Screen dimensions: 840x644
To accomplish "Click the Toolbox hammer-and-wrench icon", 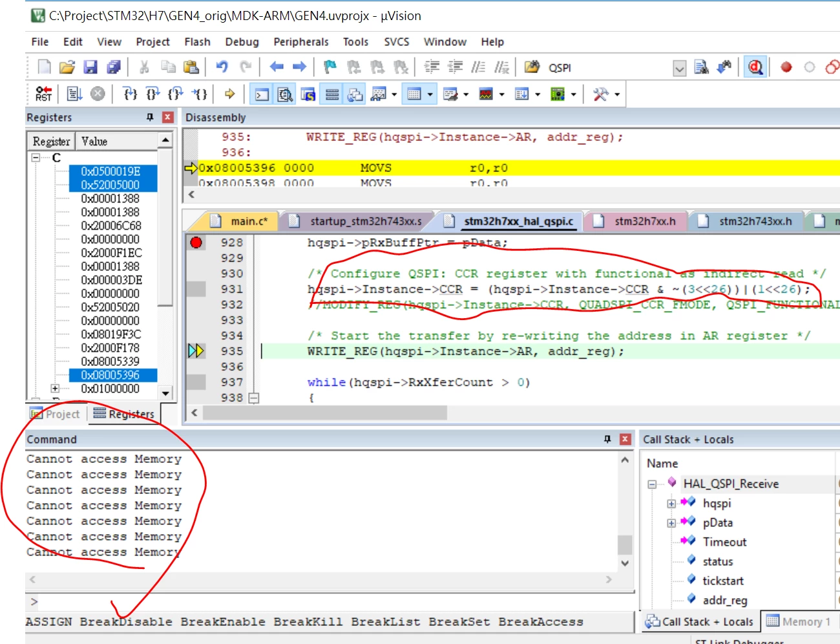I will [601, 94].
